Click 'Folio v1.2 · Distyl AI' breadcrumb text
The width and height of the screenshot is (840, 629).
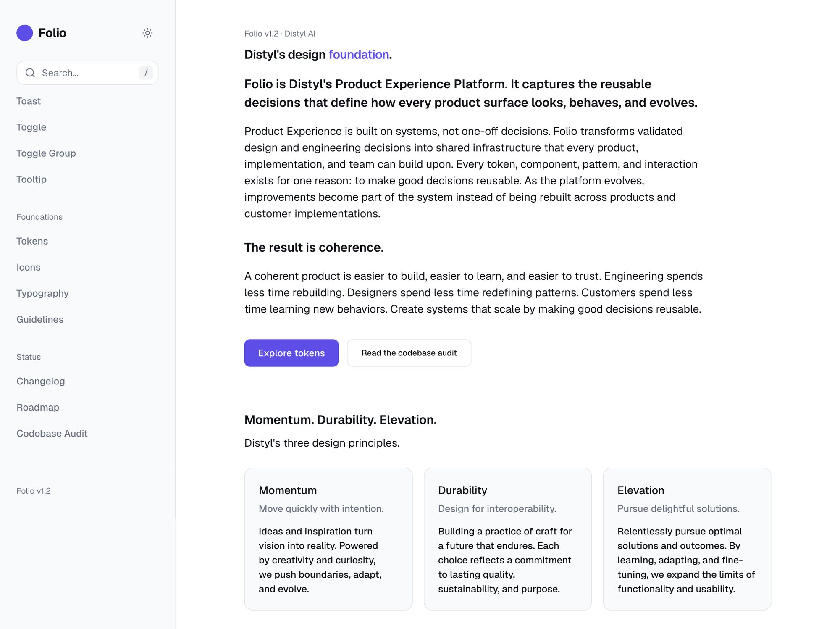pyautogui.click(x=280, y=34)
